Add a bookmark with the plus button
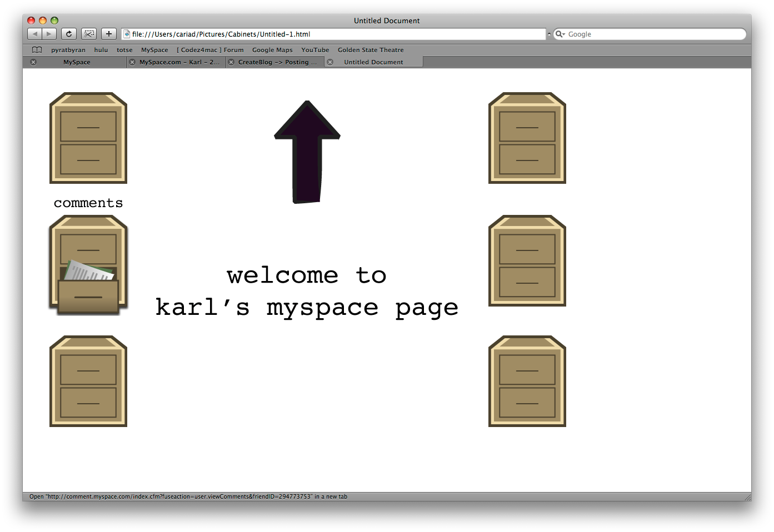 coord(109,34)
